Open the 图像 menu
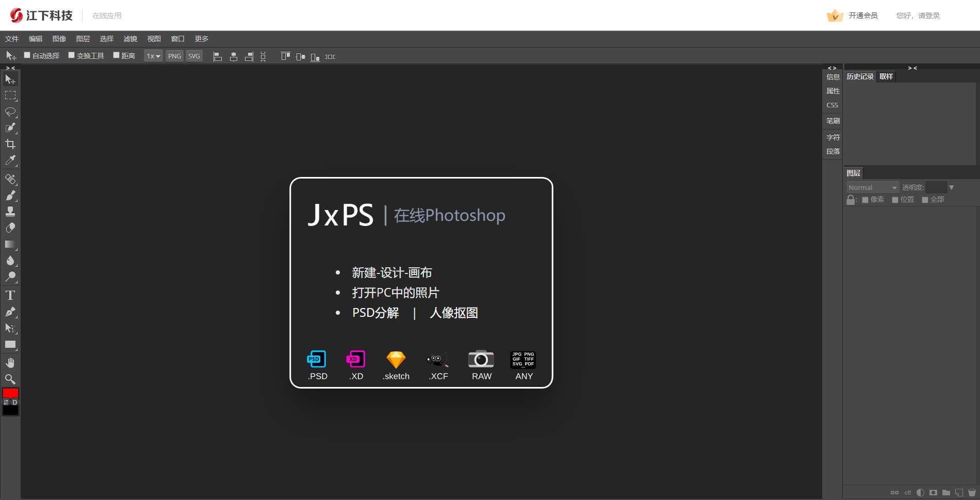Screen dimensions: 980x500 click(59, 39)
